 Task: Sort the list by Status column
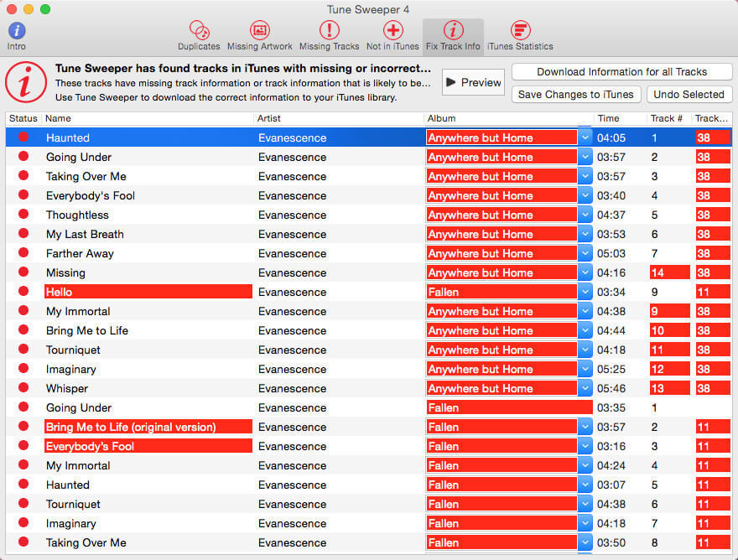[x=23, y=118]
